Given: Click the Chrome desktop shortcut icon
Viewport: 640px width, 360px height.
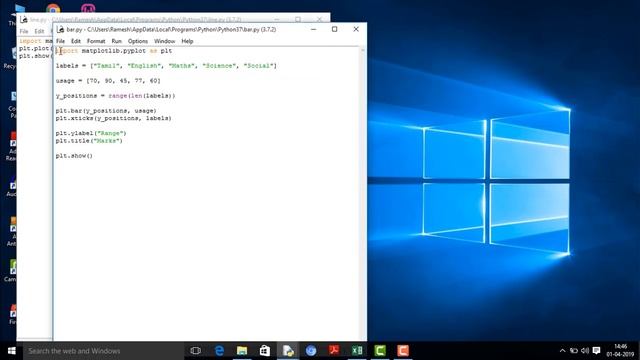Looking at the screenshot, I should tap(53, 8).
